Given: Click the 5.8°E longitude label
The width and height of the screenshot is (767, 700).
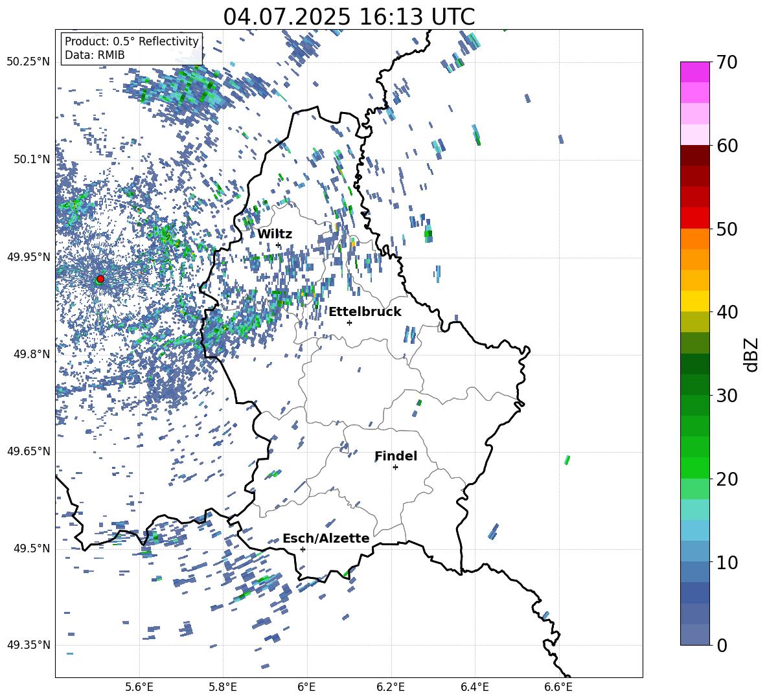Looking at the screenshot, I should 223,688.
